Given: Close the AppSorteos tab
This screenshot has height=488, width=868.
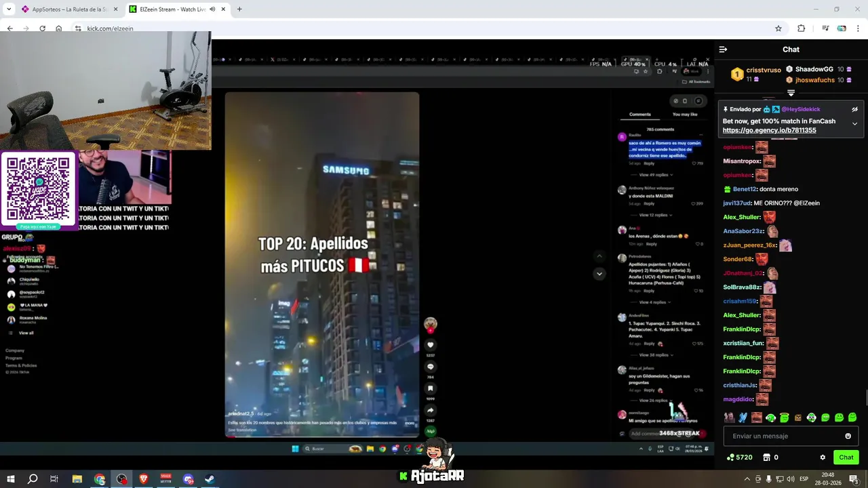Looking at the screenshot, I should [115, 9].
